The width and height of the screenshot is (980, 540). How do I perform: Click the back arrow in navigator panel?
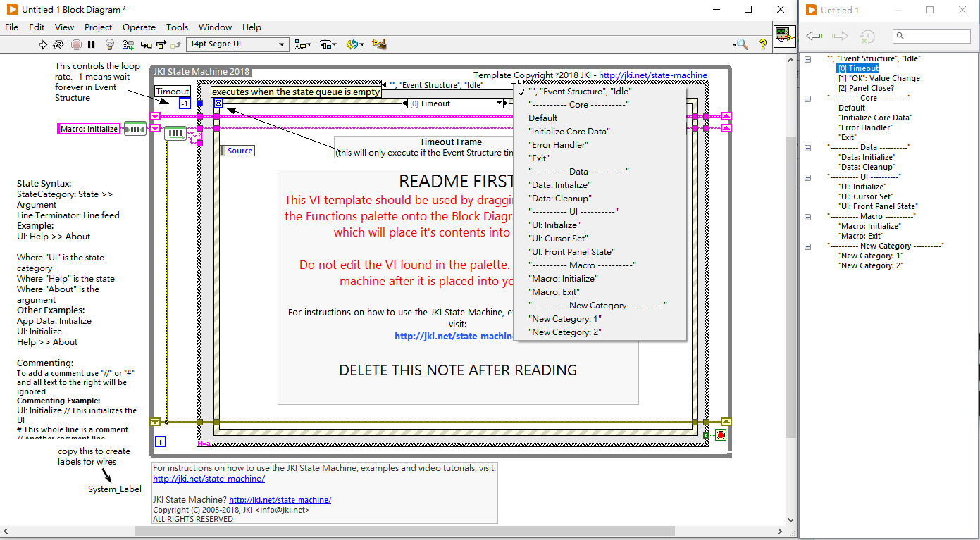814,36
